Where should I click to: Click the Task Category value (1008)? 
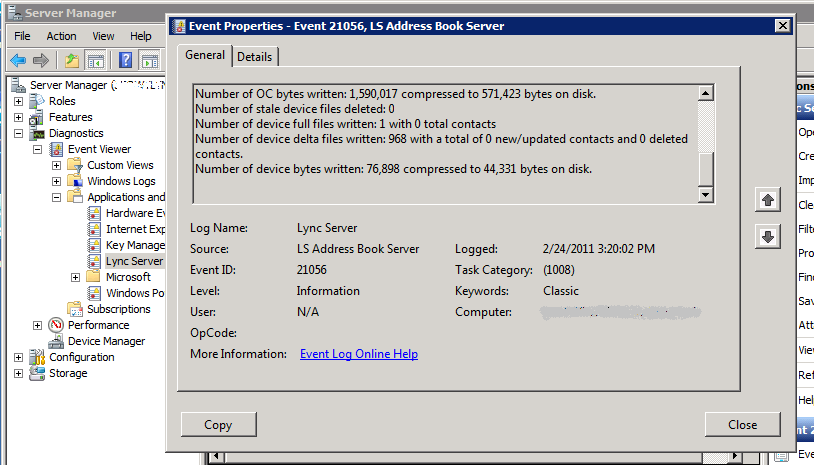[559, 270]
